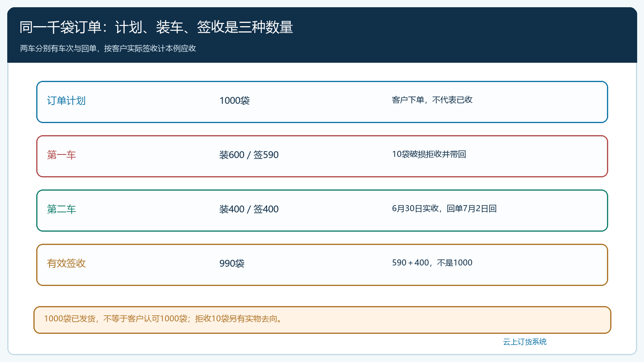Select the 第二车 row label
Viewport: 644px width, 362px height.
coord(61,209)
